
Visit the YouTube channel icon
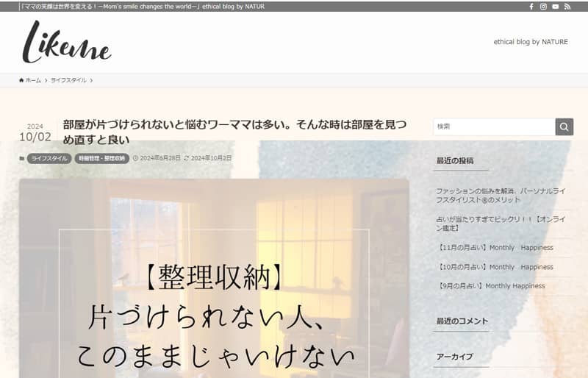(x=555, y=7)
